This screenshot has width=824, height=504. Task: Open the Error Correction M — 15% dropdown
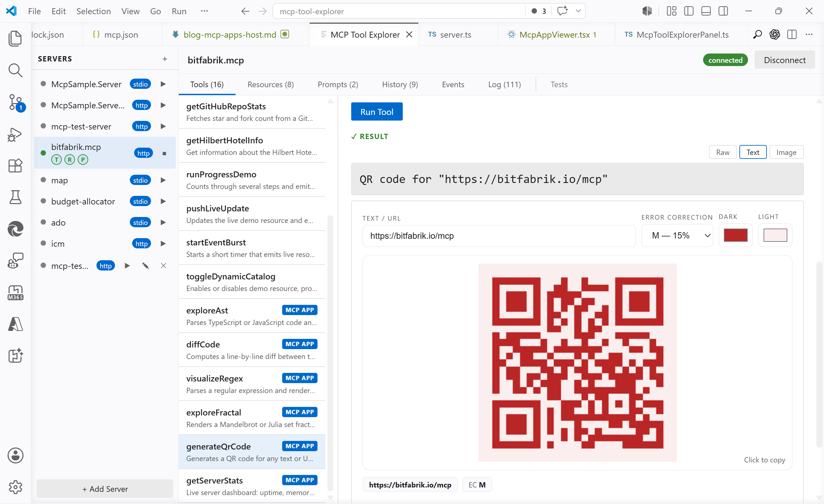(677, 235)
